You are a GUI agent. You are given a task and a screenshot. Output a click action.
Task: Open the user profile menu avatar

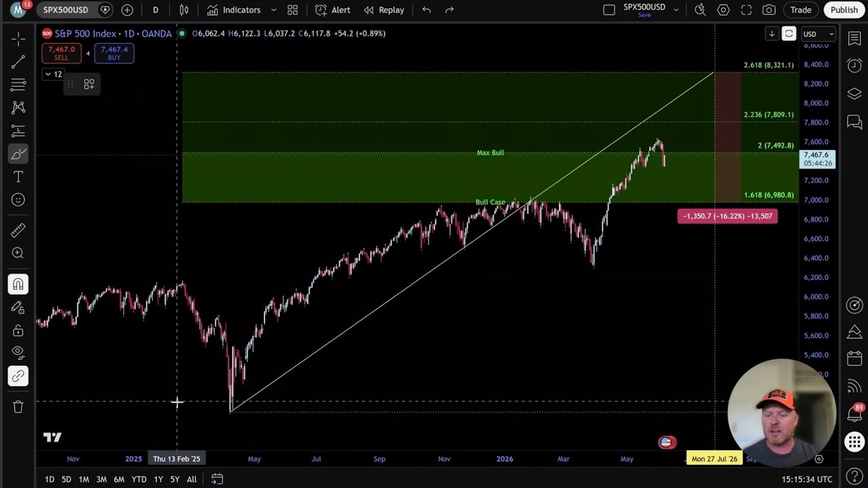coord(18,9)
